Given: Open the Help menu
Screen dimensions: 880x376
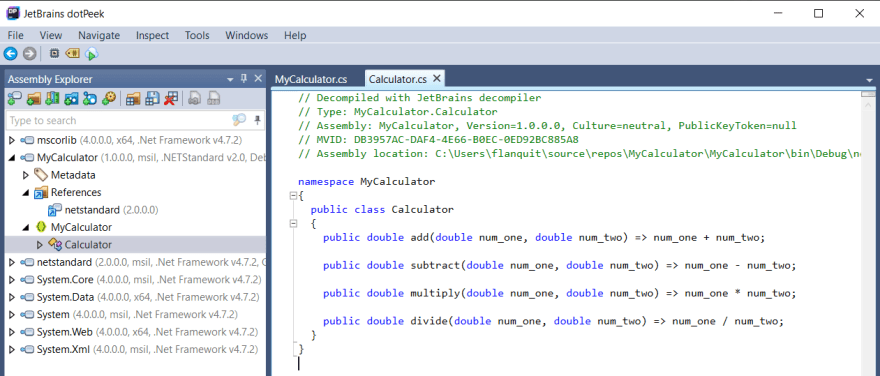Looking at the screenshot, I should tap(295, 35).
